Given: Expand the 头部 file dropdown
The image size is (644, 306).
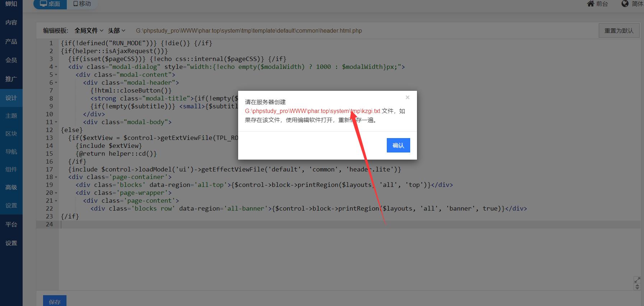Looking at the screenshot, I should click(x=116, y=30).
